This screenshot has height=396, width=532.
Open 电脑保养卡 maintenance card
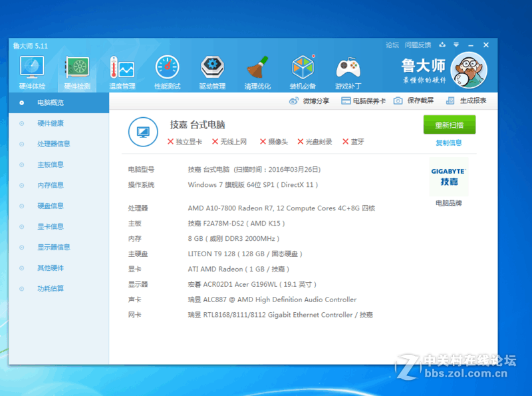point(363,101)
